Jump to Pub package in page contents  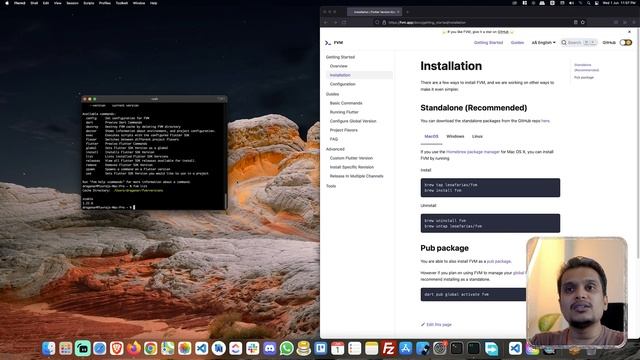(x=584, y=78)
